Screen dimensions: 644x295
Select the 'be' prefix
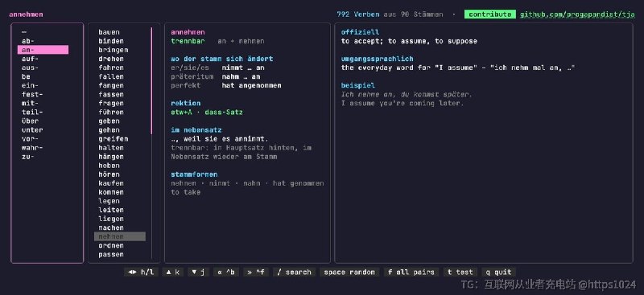[x=26, y=76]
